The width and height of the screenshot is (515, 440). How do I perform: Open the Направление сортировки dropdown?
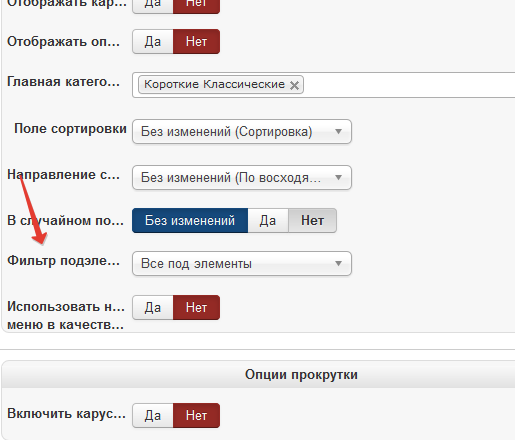click(242, 177)
